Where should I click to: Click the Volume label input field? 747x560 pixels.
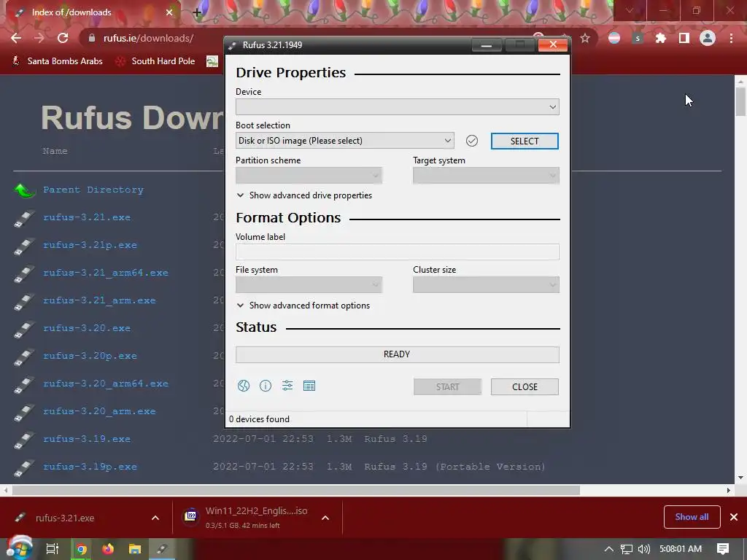pyautogui.click(x=398, y=252)
